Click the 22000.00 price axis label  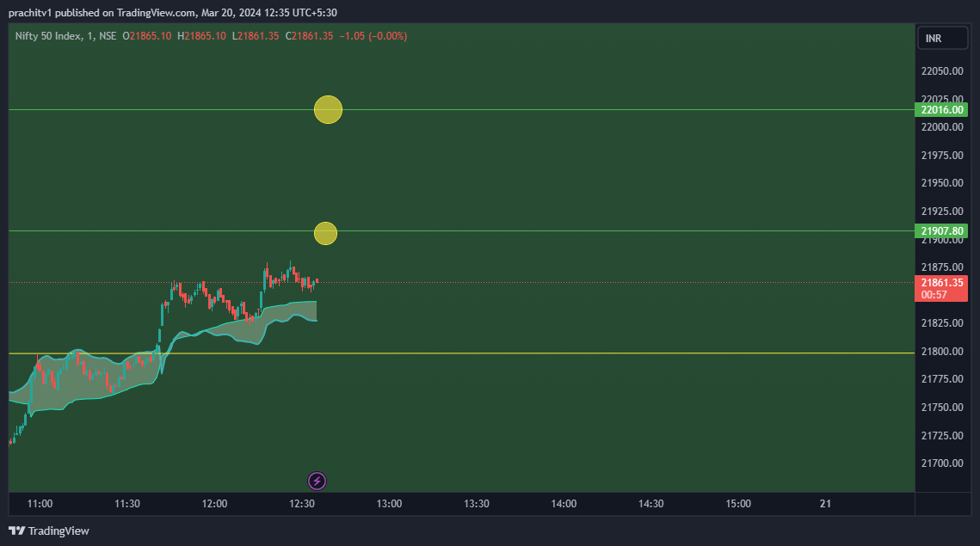tap(942, 126)
